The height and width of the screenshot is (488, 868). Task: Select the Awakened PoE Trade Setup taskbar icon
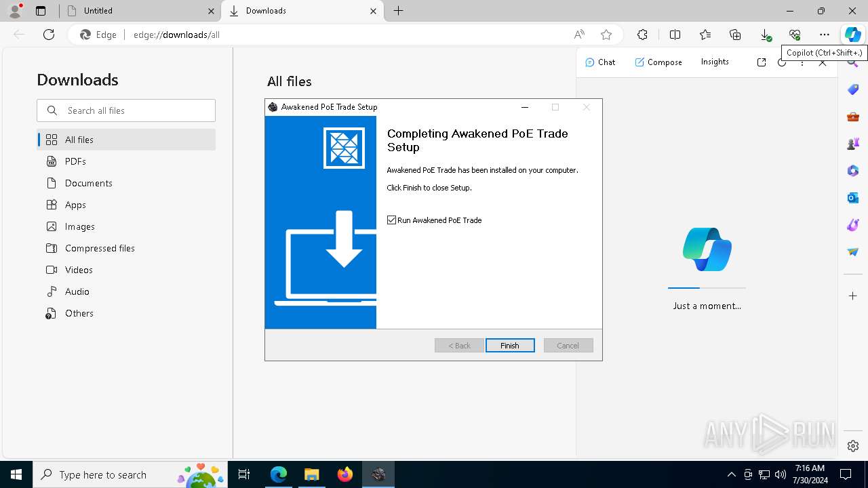click(x=378, y=474)
